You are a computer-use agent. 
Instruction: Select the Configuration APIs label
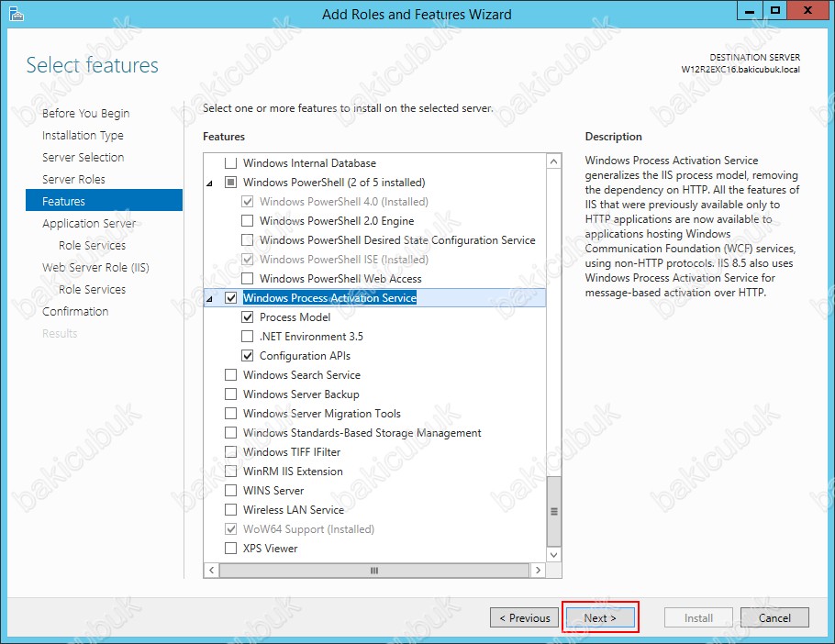point(305,356)
